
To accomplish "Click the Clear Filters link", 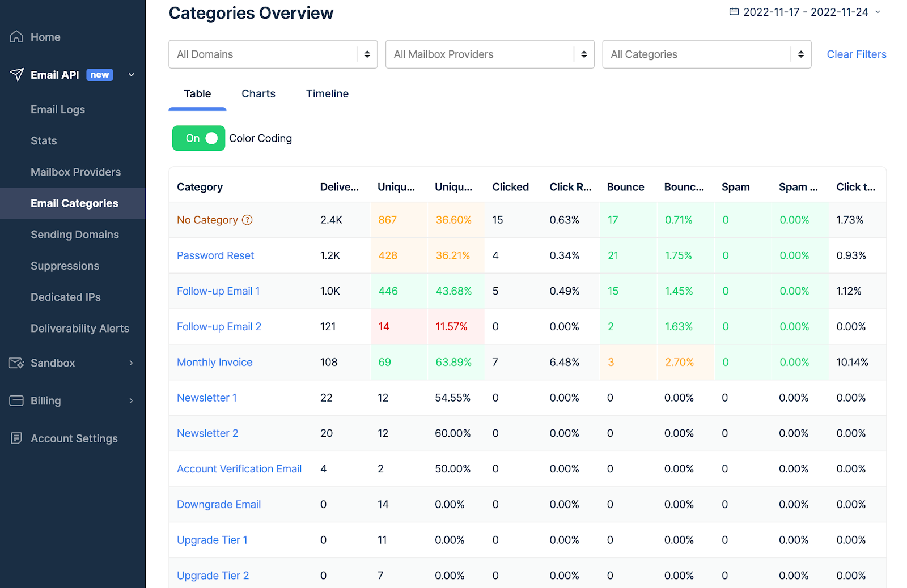I will coord(856,54).
